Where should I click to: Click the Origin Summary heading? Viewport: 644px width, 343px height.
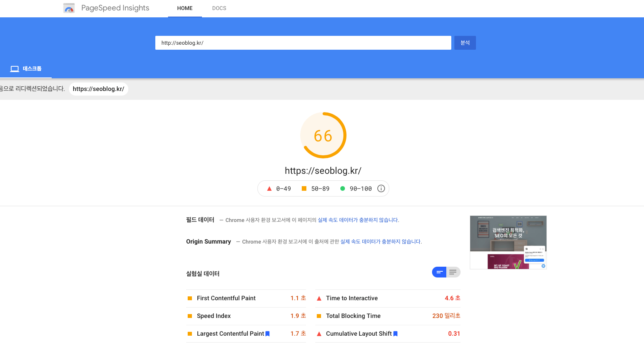coord(209,242)
